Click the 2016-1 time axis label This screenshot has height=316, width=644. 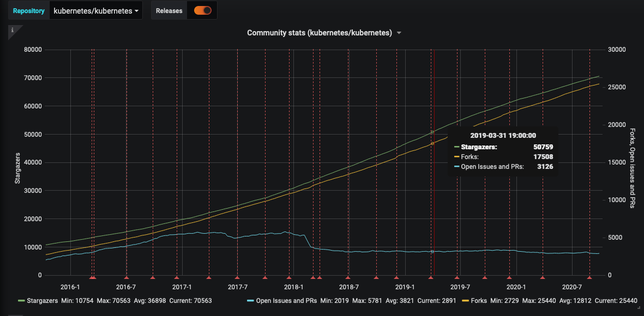pyautogui.click(x=71, y=287)
